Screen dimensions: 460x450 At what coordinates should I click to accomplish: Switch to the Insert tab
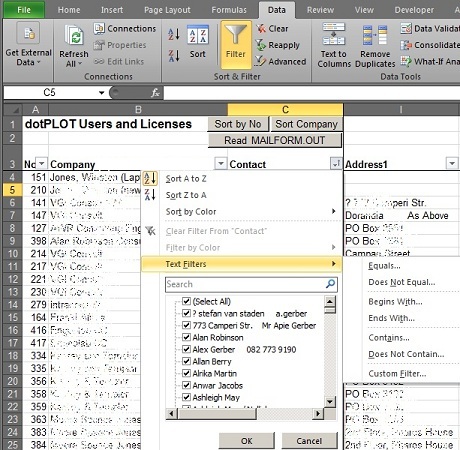(112, 10)
